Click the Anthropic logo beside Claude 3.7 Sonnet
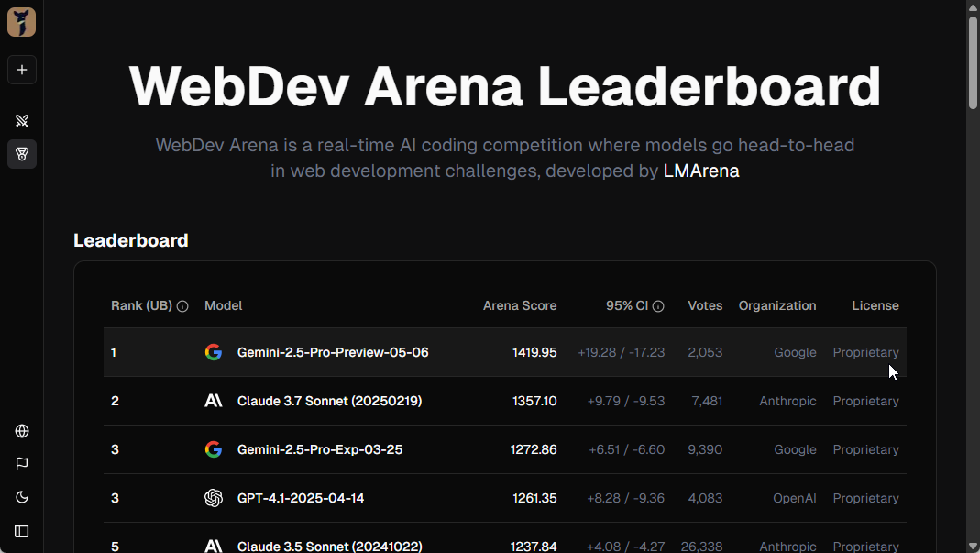980x553 pixels. pyautogui.click(x=213, y=401)
